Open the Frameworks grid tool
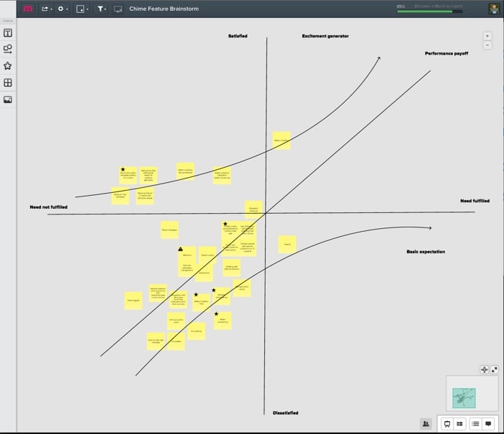 coord(8,83)
